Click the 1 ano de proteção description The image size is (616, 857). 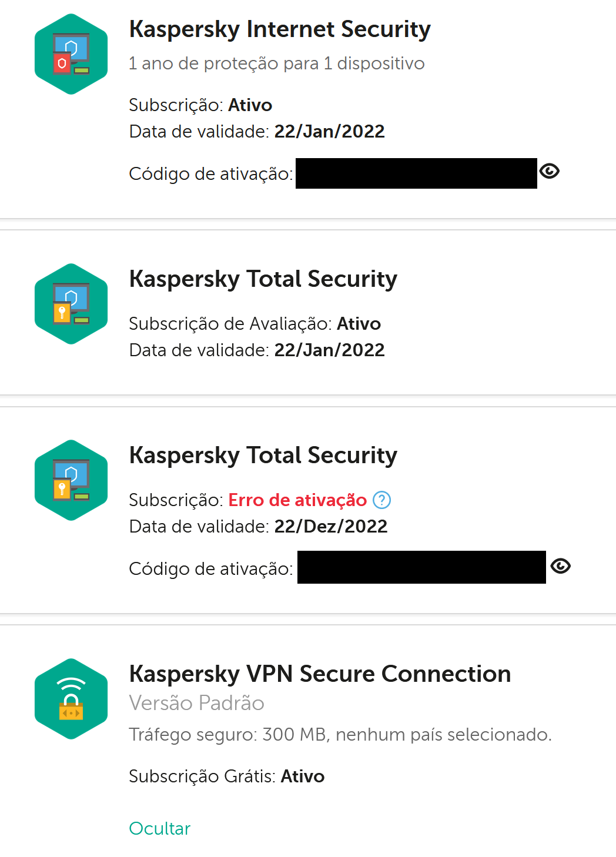coord(277,63)
